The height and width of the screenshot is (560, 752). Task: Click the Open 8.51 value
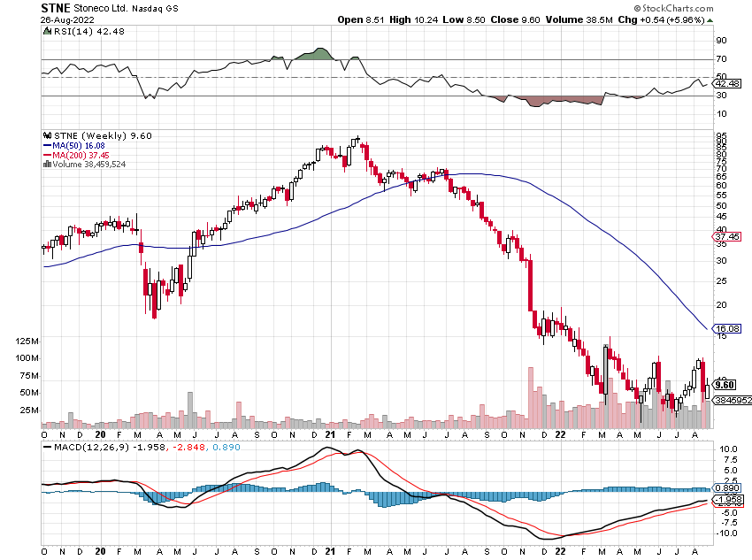361,19
